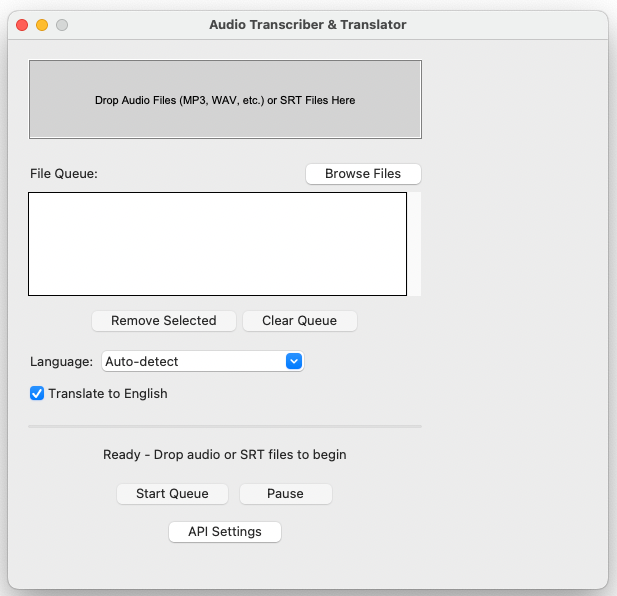Click the blue chevron on Language dropdown
This screenshot has width=617, height=596.
tap(294, 361)
